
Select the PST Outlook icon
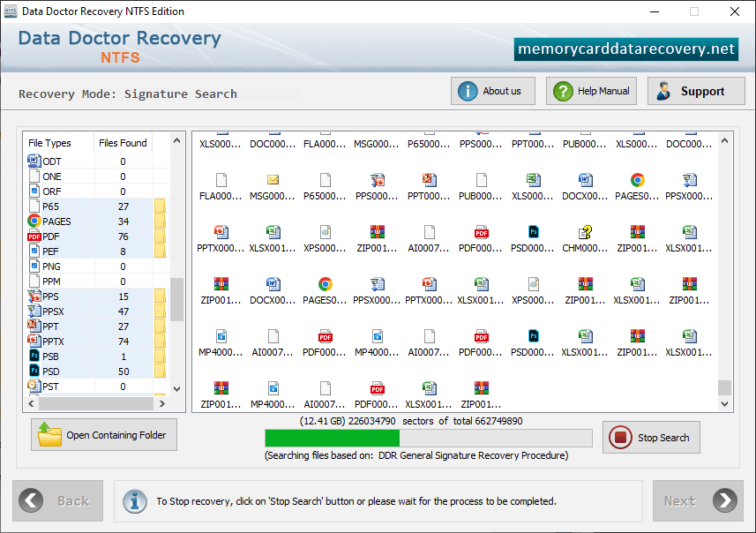(34, 386)
